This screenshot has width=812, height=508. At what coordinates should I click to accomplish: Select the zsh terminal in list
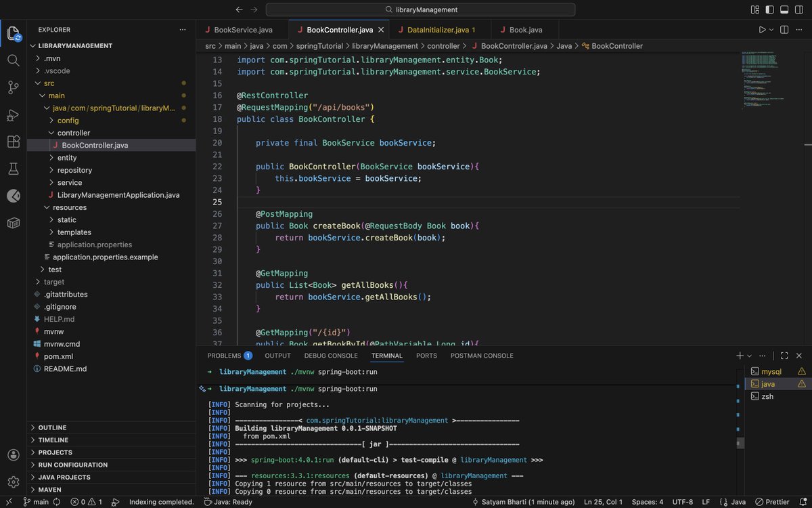pos(777,396)
